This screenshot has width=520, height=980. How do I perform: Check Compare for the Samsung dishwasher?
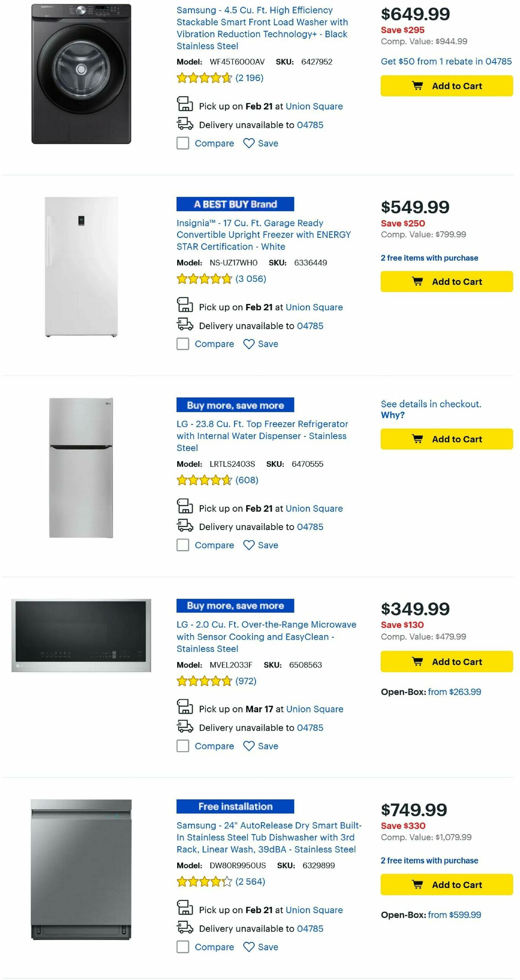182,947
